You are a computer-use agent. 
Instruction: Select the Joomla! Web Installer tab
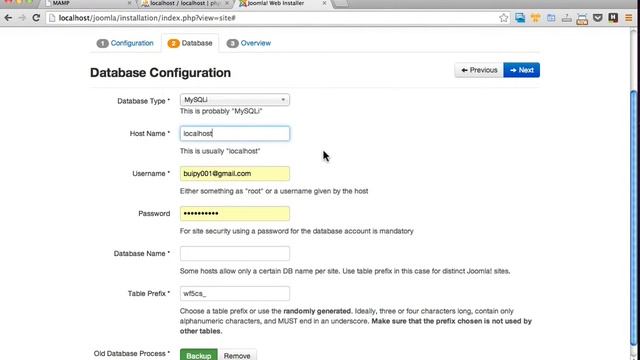pos(282,4)
